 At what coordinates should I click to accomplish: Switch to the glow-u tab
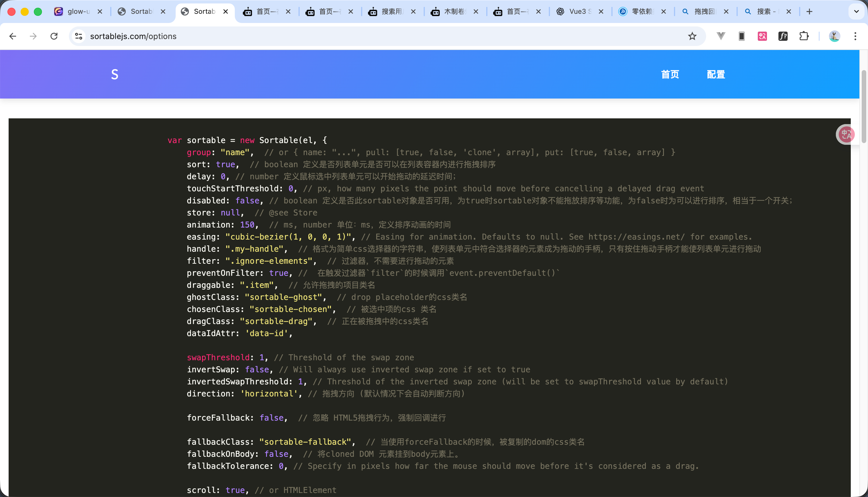point(78,11)
